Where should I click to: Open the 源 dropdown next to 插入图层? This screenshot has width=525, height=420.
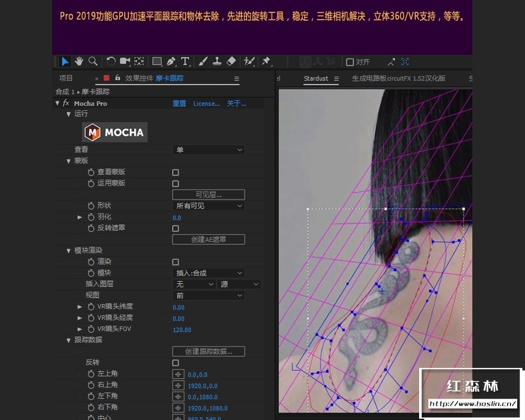tap(239, 284)
